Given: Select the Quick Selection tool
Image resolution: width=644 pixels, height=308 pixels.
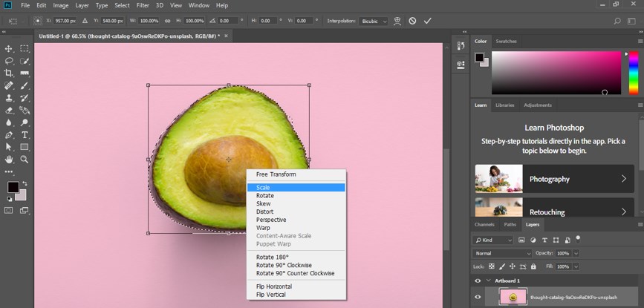Looking at the screenshot, I should pyautogui.click(x=25, y=61).
